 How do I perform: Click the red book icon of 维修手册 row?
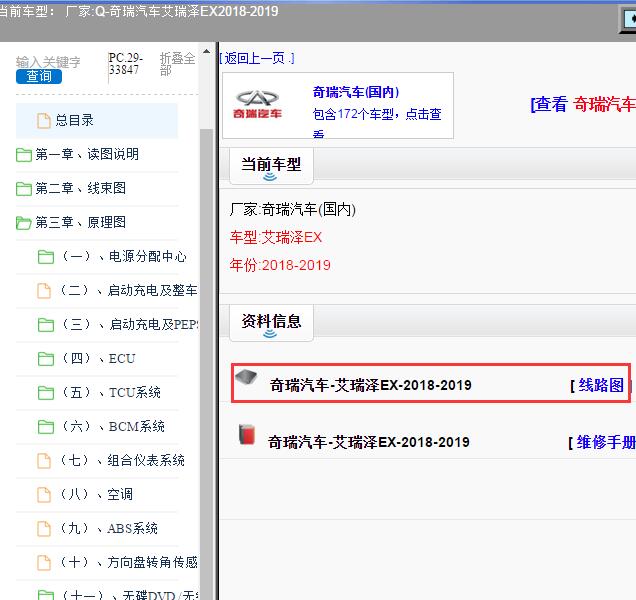247,434
